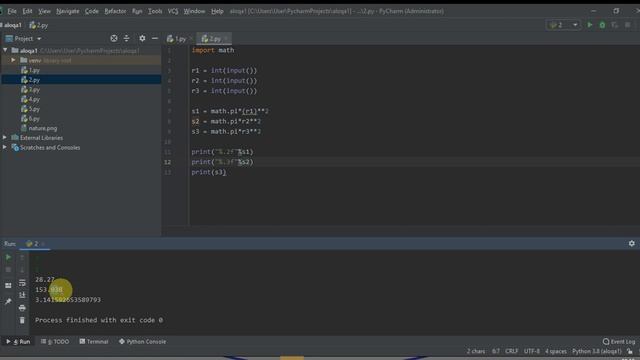
Task: Toggle scroll to end in Run console
Action: click(22, 295)
